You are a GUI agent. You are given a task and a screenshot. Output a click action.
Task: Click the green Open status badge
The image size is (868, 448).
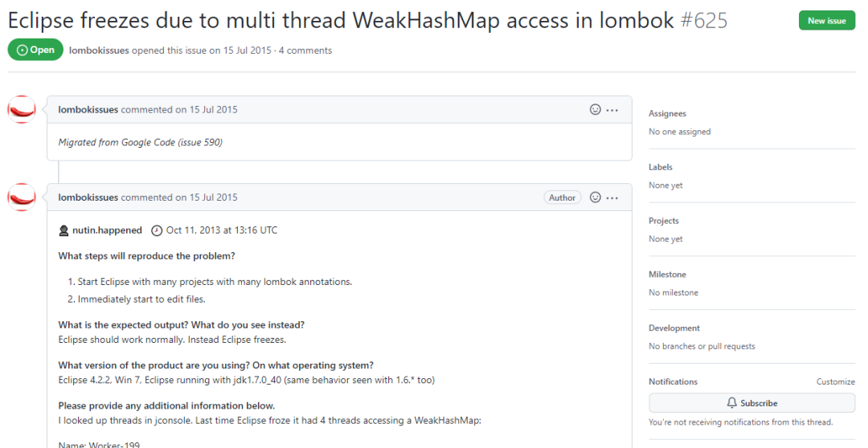point(35,50)
